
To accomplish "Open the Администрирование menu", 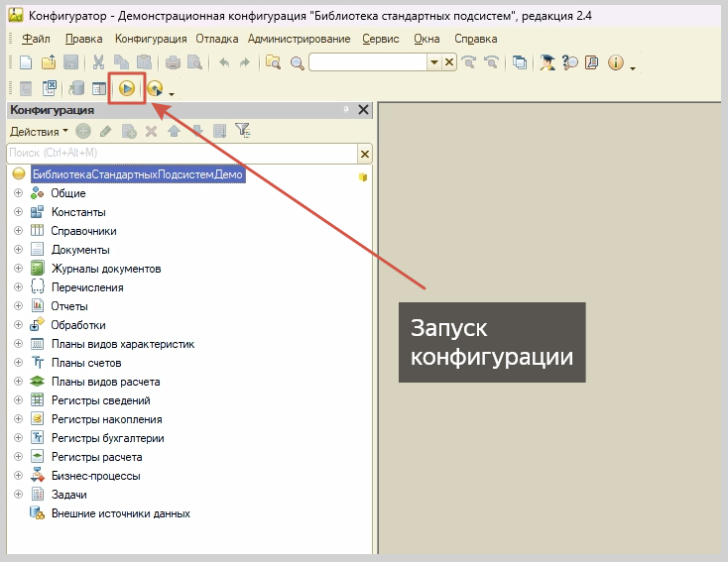I will [299, 39].
